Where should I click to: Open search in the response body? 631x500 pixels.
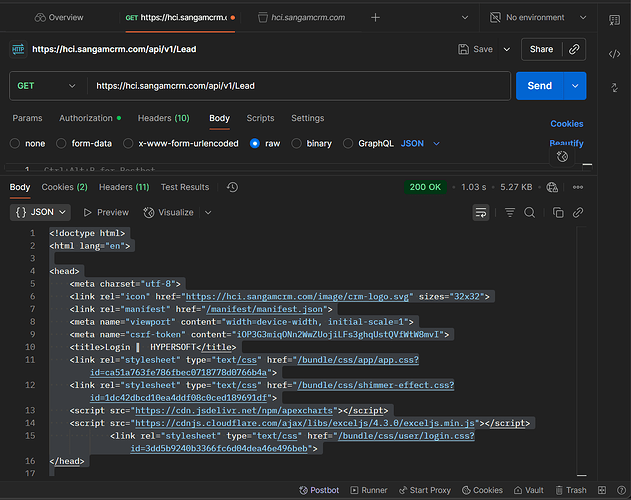pyautogui.click(x=530, y=212)
